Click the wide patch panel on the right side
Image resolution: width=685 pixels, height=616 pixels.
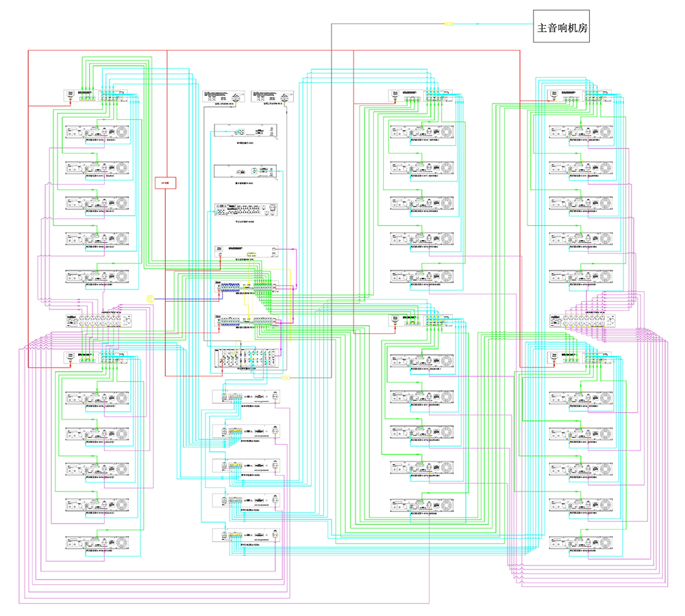point(582,320)
